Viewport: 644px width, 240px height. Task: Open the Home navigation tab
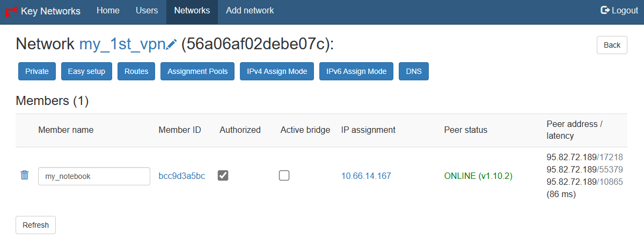coord(108,11)
